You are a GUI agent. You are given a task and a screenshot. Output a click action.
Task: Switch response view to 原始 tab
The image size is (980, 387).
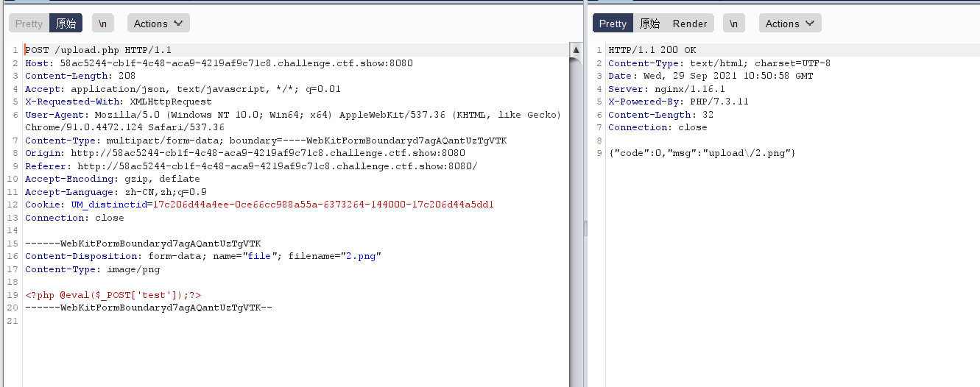[649, 24]
